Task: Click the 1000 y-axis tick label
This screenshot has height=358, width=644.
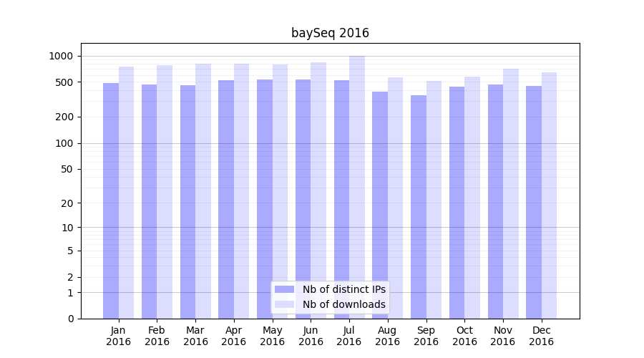Action: coord(61,56)
